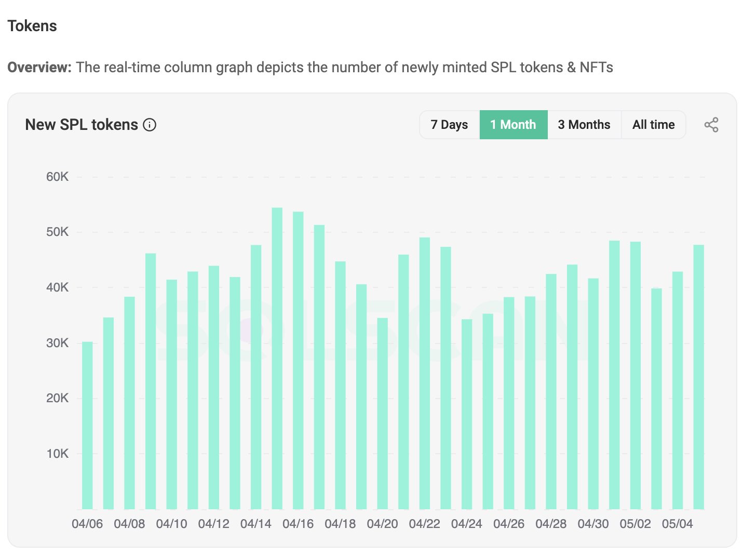Choose the All time range

653,125
